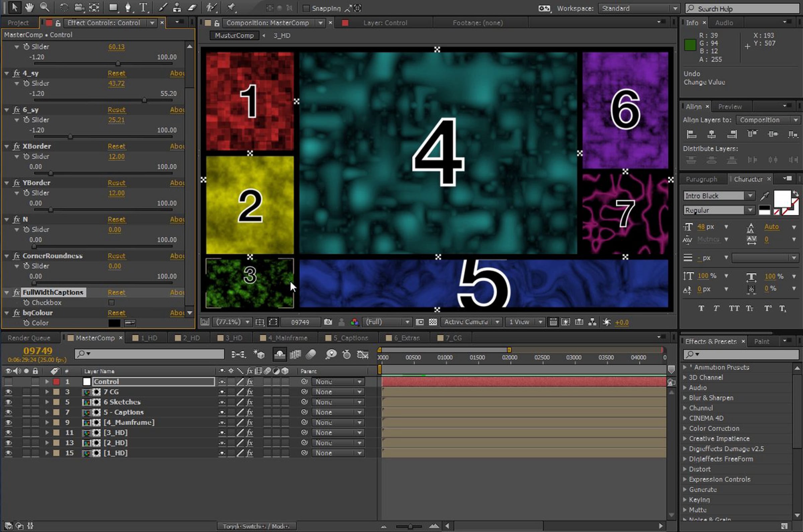The height and width of the screenshot is (532, 803).
Task: Select the Horizontal Type tool
Action: tap(144, 7)
